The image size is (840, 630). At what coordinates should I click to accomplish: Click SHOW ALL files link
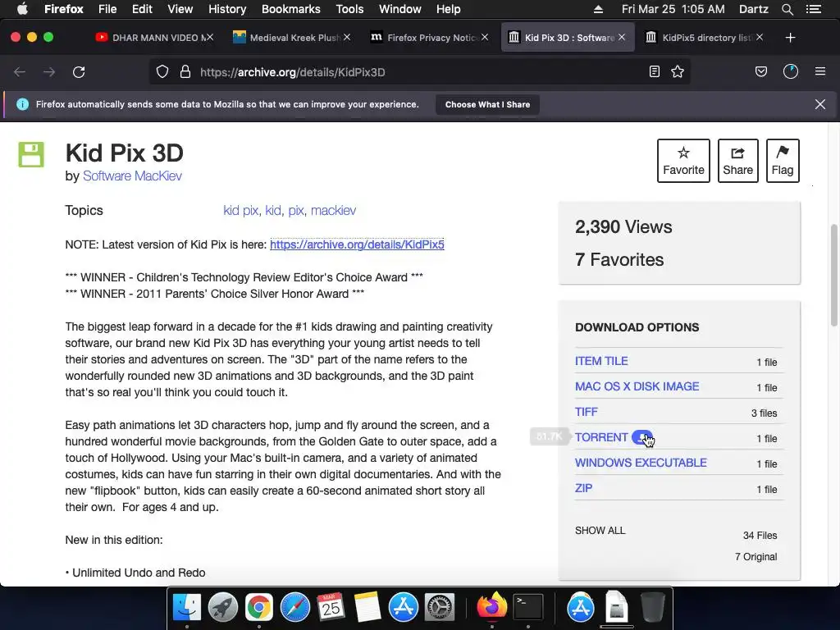tap(600, 531)
